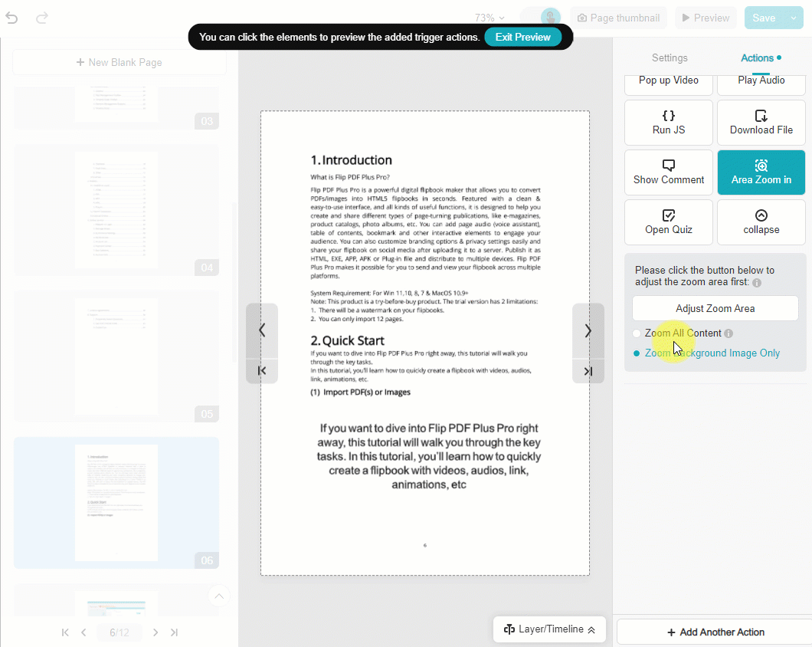Select page 06 thumbnail
This screenshot has width=812, height=647.
click(116, 502)
